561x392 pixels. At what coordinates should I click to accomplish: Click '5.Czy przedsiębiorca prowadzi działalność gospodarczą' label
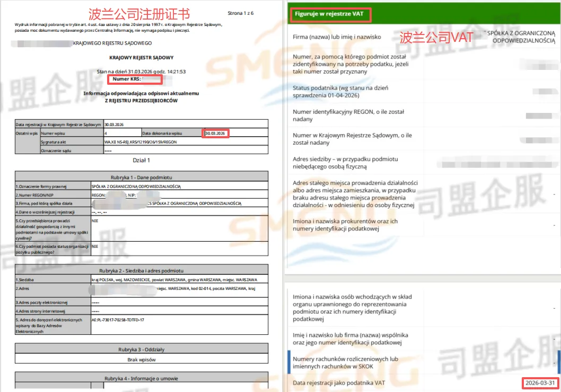point(52,229)
